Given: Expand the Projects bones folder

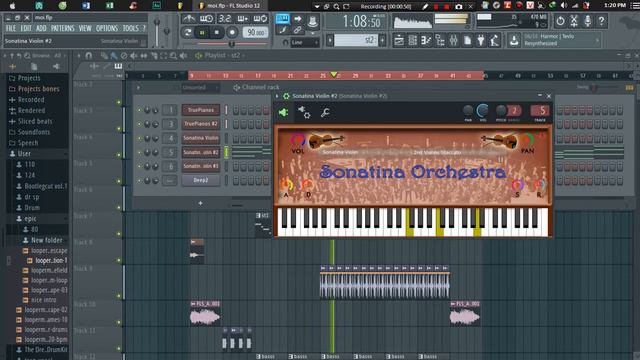Looking at the screenshot, I should click(38, 89).
